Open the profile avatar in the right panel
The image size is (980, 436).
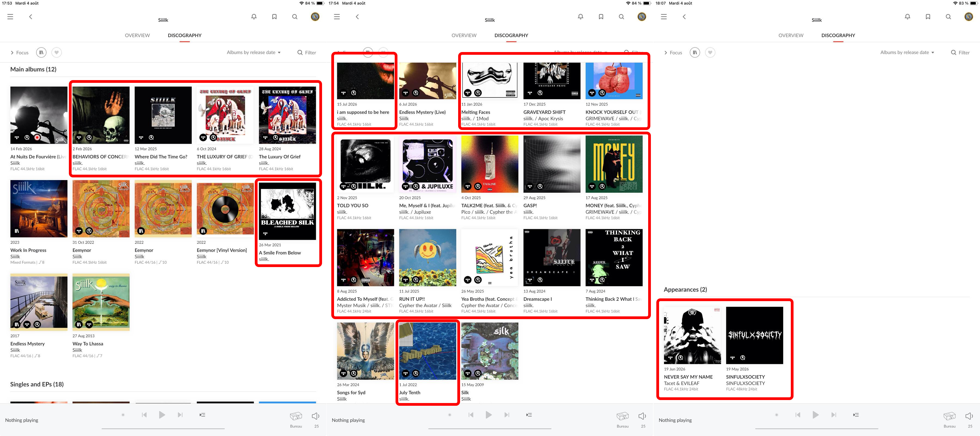tap(969, 17)
